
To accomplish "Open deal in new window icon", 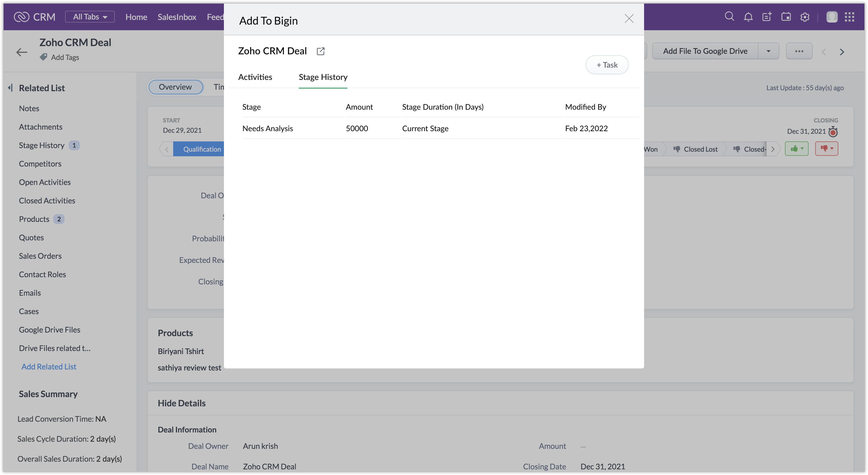I will 321,51.
